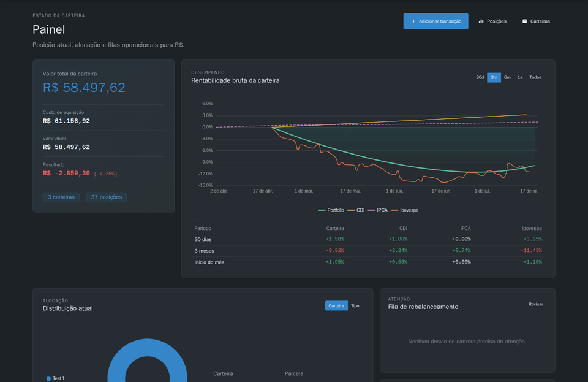Screen dimensions: 588x382
Task: Click the +1.58% Carteira cell
Action: [x=334, y=239]
